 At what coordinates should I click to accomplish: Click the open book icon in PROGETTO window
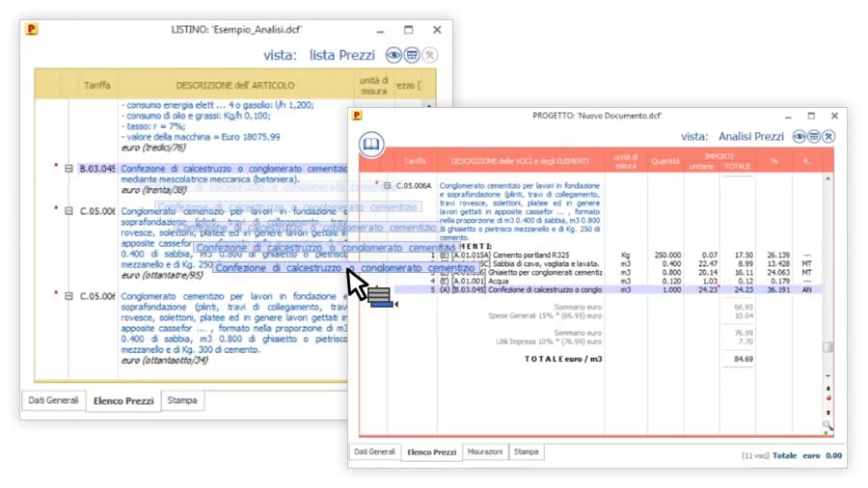coord(371,146)
